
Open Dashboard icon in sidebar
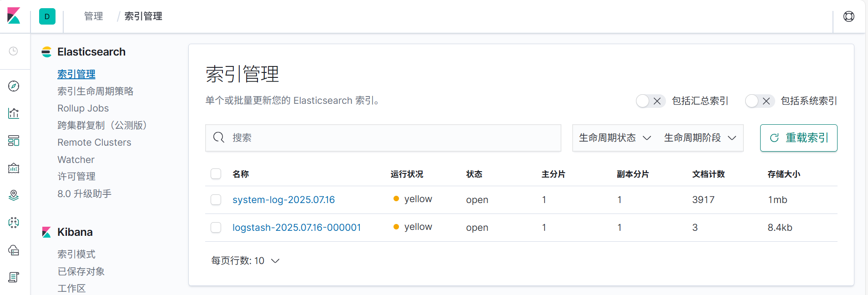tap(14, 141)
